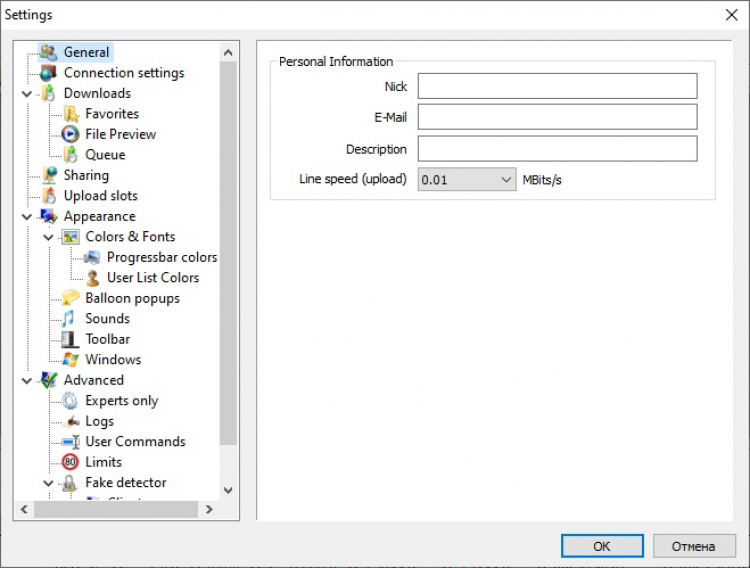The height and width of the screenshot is (568, 750).
Task: Select the User List Colors label
Action: click(x=153, y=278)
